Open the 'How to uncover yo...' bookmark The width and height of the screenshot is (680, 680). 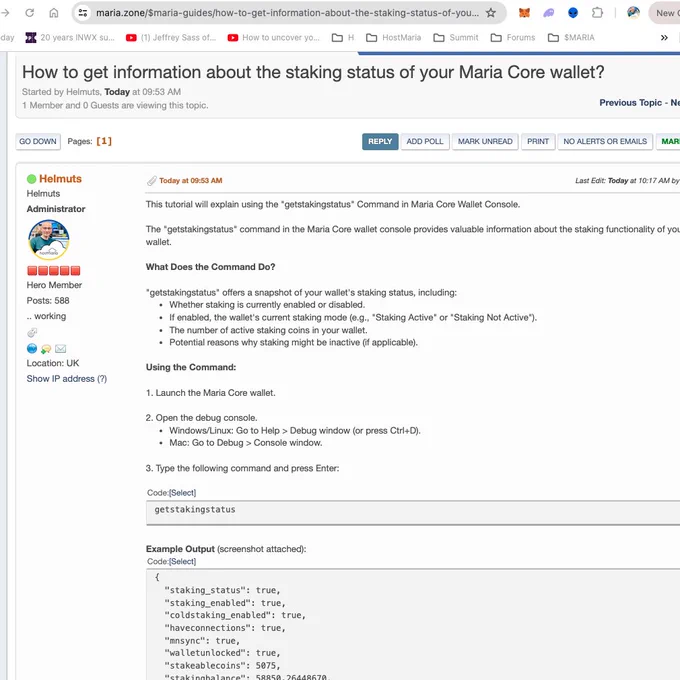274,38
